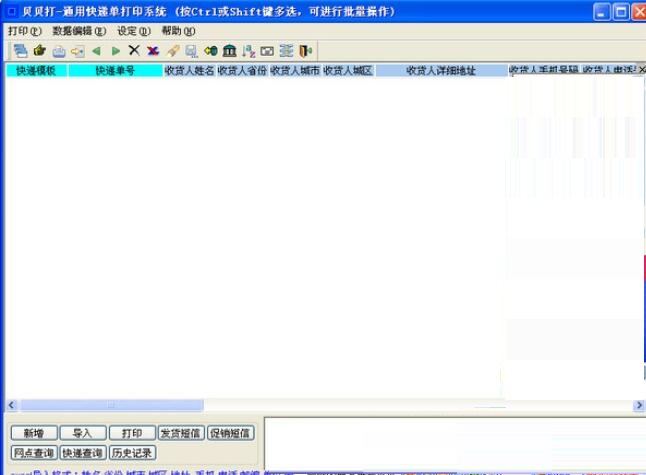Click the yellow arrow with green cylinder icon
The width and height of the screenshot is (646, 475).
(211, 51)
